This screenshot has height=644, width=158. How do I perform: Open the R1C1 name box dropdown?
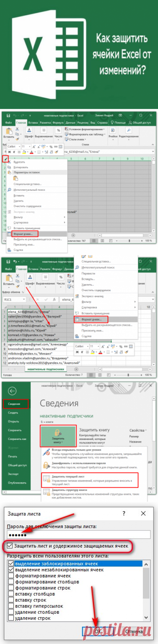tap(24, 300)
